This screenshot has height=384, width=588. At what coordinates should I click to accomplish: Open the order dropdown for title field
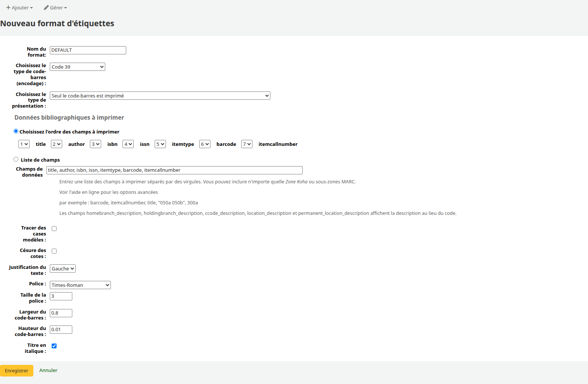pyautogui.click(x=24, y=144)
